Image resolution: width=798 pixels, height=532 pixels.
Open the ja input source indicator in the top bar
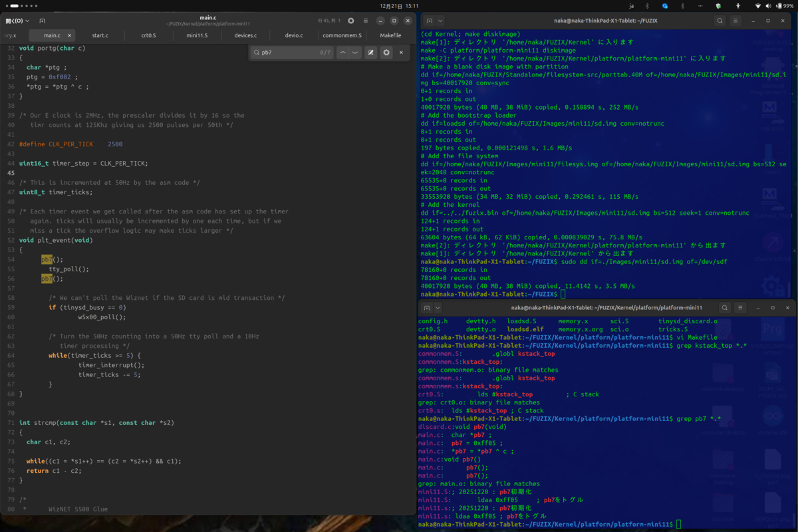[632, 5]
